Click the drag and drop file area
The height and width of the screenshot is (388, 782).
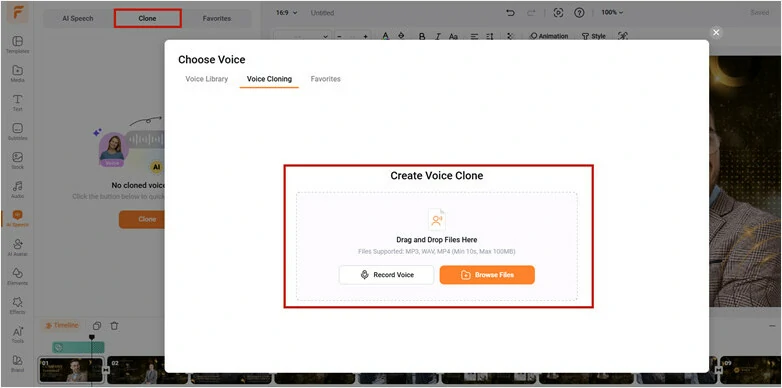point(436,246)
